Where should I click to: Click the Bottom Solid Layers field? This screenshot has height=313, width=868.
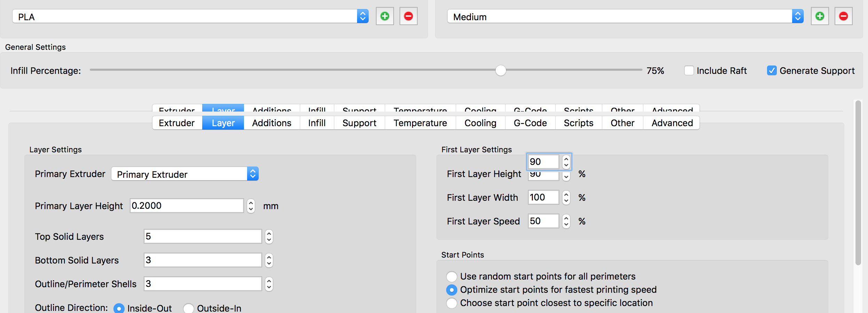[x=203, y=260]
